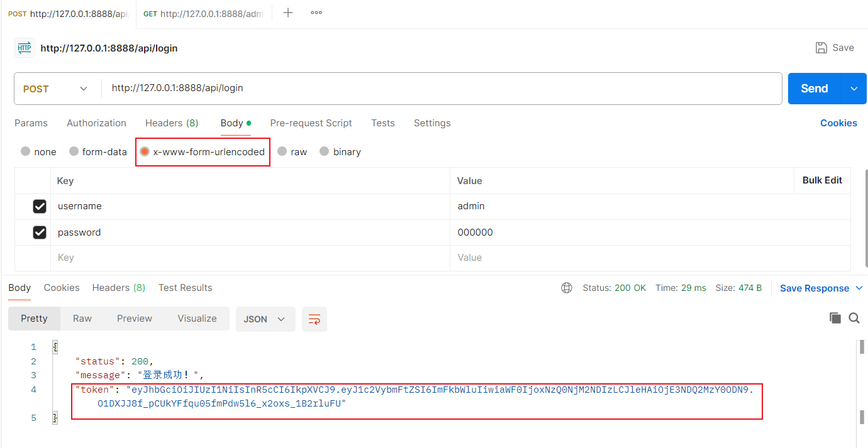Open the Test Results tab
The width and height of the screenshot is (868, 448).
[x=186, y=288]
